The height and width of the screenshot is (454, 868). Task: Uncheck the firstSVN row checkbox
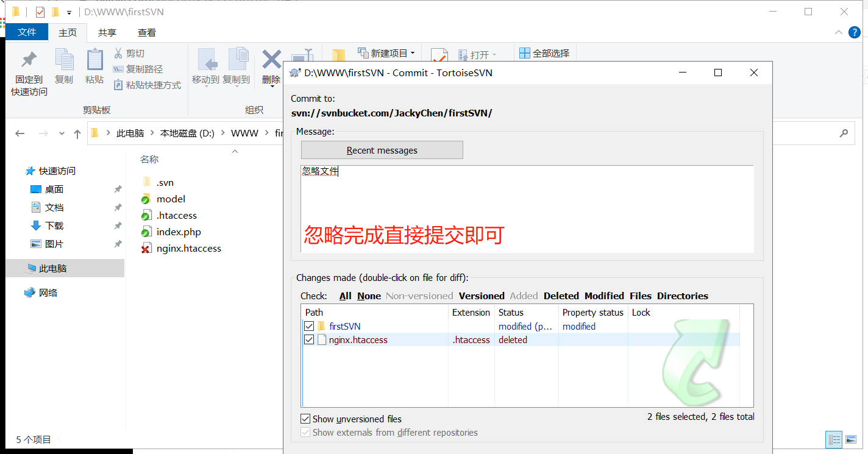point(309,327)
